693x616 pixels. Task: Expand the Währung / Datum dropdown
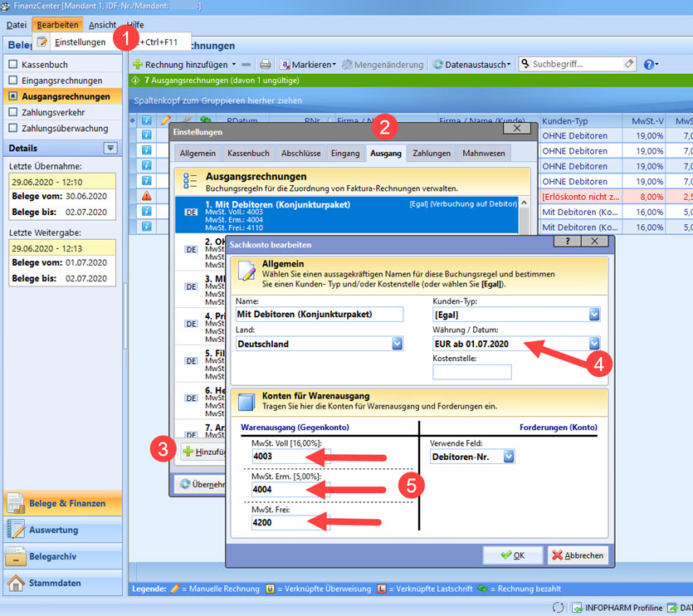pos(594,344)
